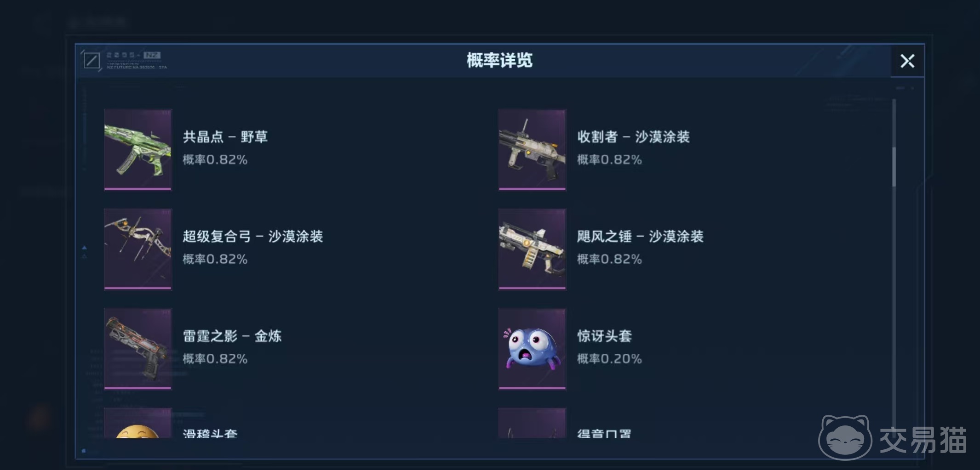The height and width of the screenshot is (470, 980).
Task: Click the partially visible 得意口罩 item thumbnail
Action: click(x=532, y=423)
